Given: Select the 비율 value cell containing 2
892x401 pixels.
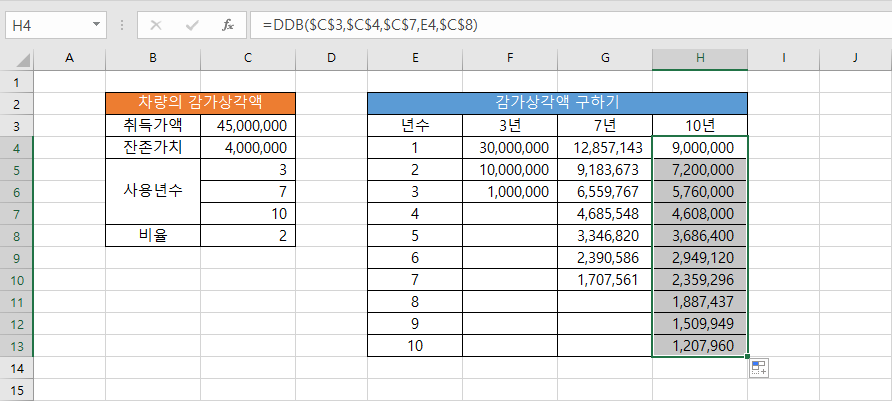Looking at the screenshot, I should click(x=248, y=236).
